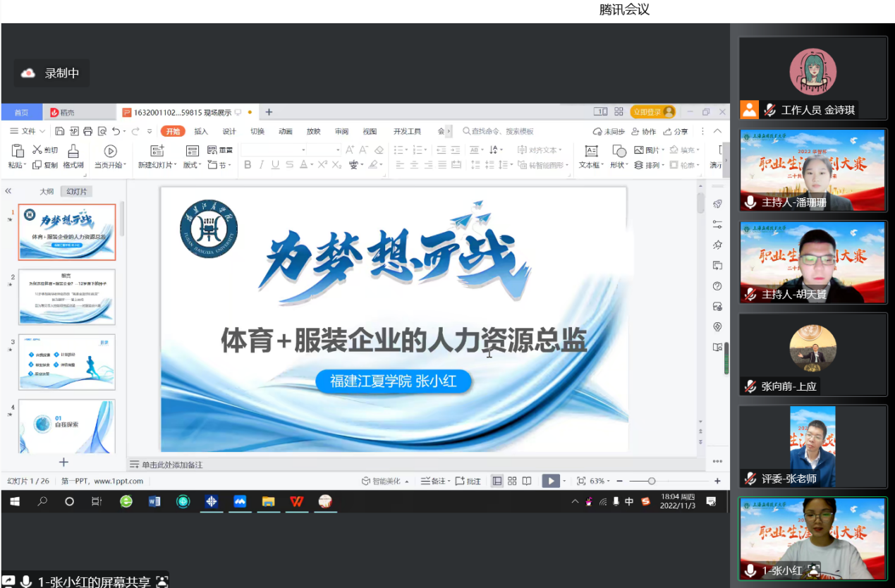Click the Save icon in quick access toolbar

pos(60,131)
